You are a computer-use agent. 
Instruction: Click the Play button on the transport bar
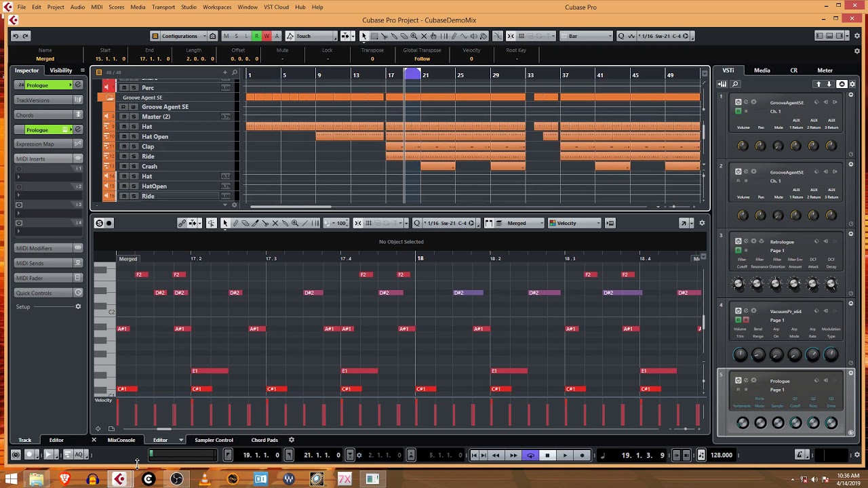click(565, 455)
